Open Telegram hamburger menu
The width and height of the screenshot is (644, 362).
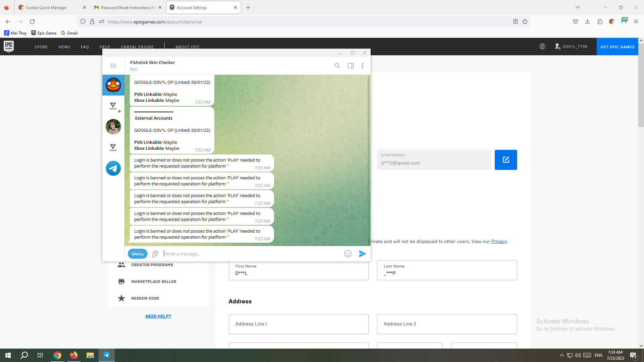tap(113, 66)
